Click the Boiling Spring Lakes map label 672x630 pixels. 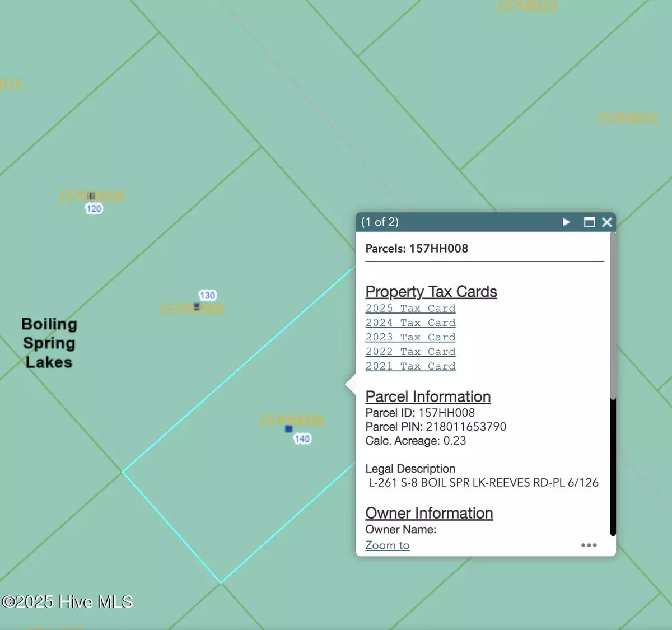(x=49, y=343)
